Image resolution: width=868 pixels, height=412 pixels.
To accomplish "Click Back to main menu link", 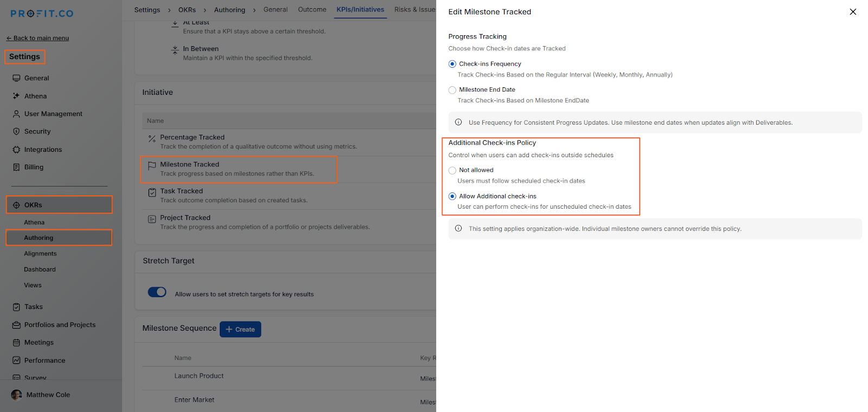I will 37,38.
